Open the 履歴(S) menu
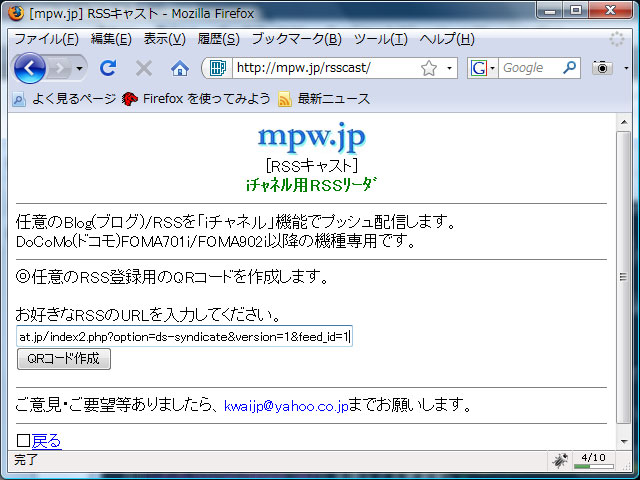The height and width of the screenshot is (480, 640). pos(218,39)
